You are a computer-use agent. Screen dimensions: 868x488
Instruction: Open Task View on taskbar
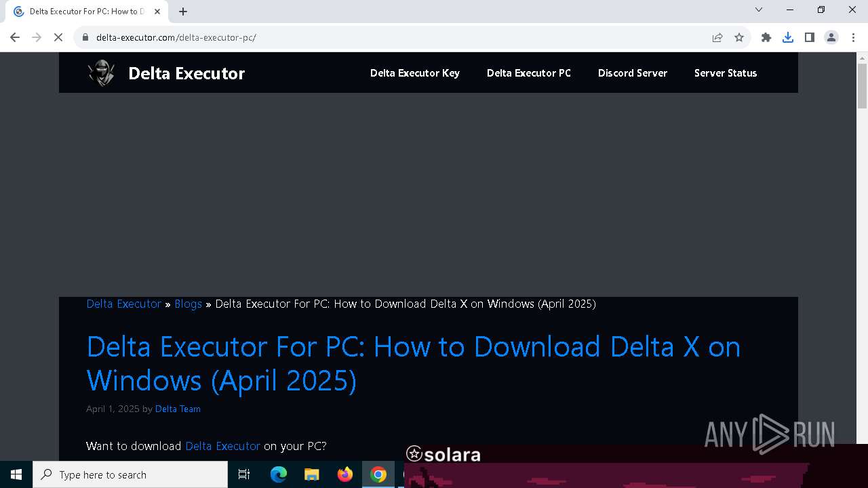[244, 474]
